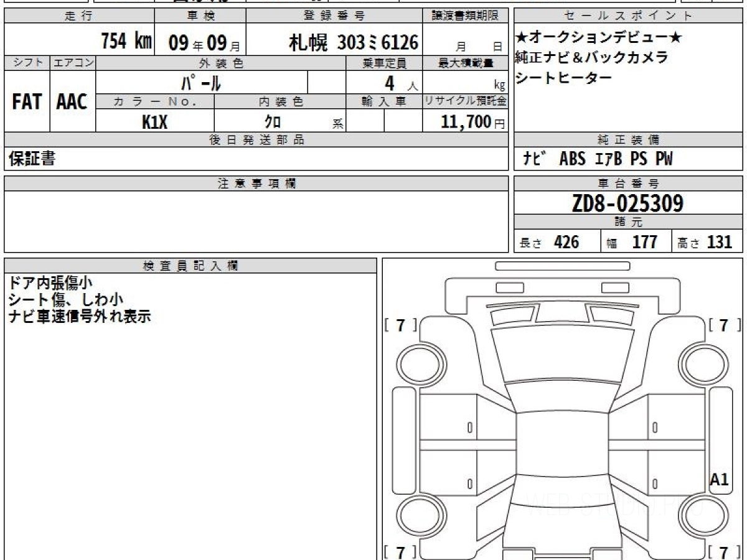Select the mileage value 754 km
The image size is (747, 560).
coord(126,42)
